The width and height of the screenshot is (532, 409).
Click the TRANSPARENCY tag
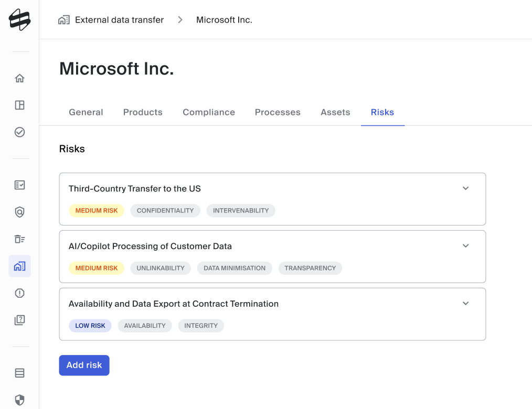pos(310,268)
